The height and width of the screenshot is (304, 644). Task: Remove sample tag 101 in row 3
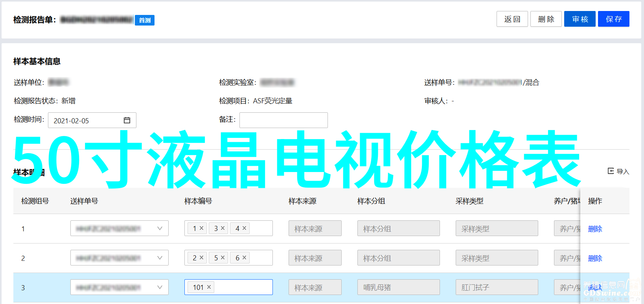coord(209,287)
